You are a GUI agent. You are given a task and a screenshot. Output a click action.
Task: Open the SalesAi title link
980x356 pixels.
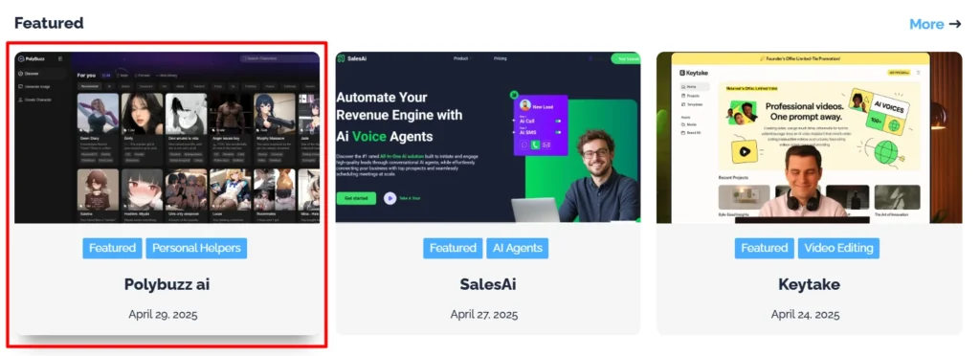pos(488,285)
